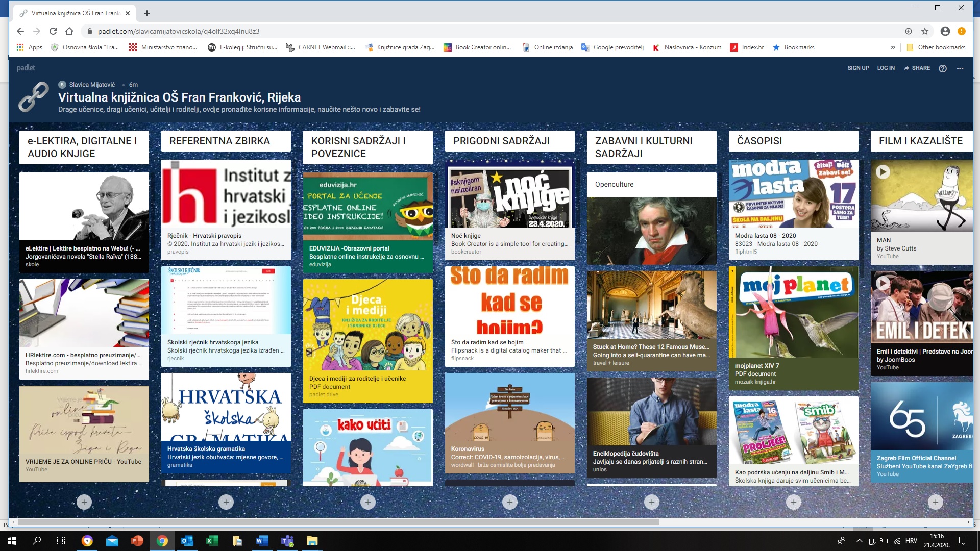Click the address bar URL field

tap(490, 31)
